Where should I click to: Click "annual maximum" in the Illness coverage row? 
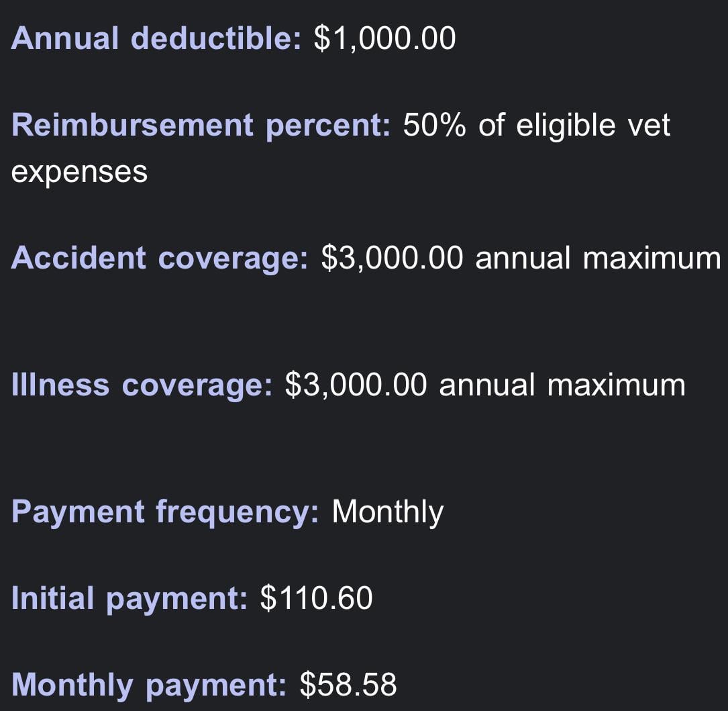562,385
